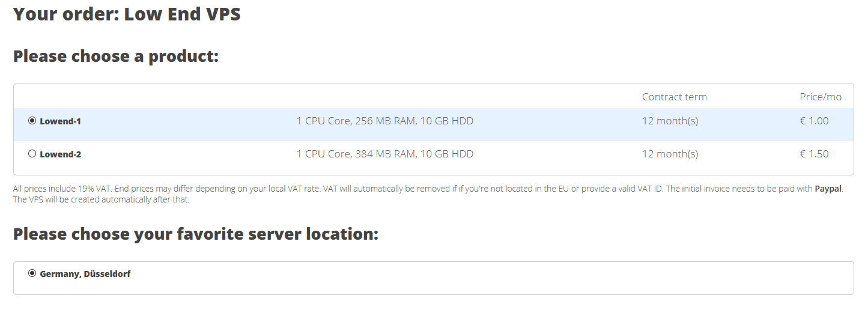Click the € 1.00 price
Image resolution: width=868 pixels, height=310 pixels.
pos(814,121)
